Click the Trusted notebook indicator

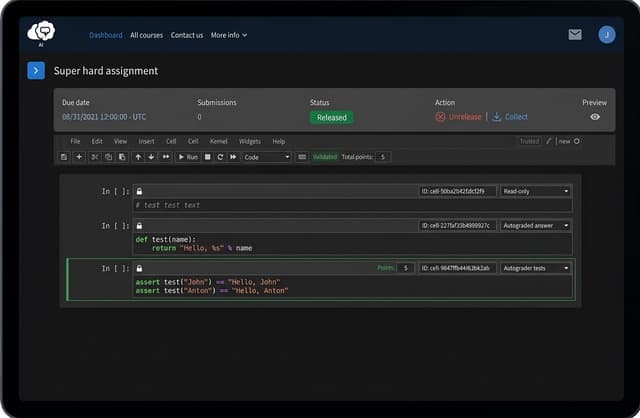(529, 141)
